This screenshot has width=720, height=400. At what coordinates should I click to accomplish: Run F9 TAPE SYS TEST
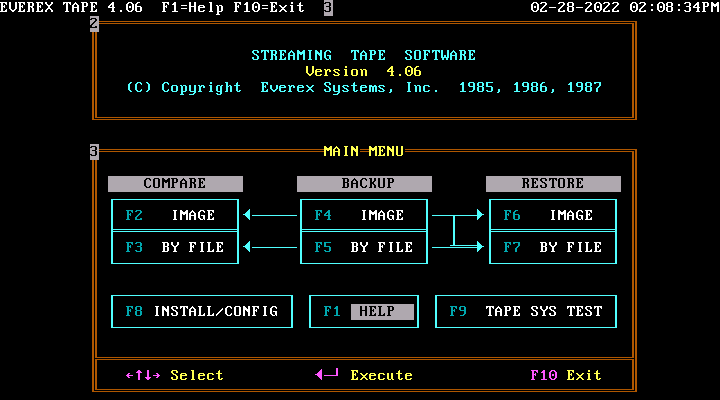point(526,311)
